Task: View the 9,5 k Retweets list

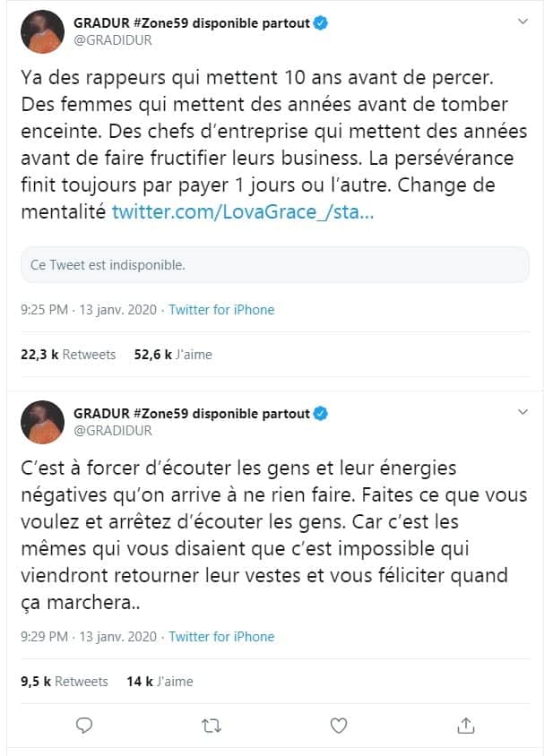Action: (x=65, y=682)
